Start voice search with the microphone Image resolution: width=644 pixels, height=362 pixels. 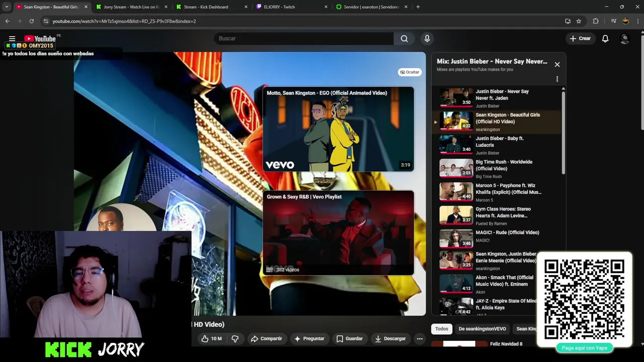(427, 38)
